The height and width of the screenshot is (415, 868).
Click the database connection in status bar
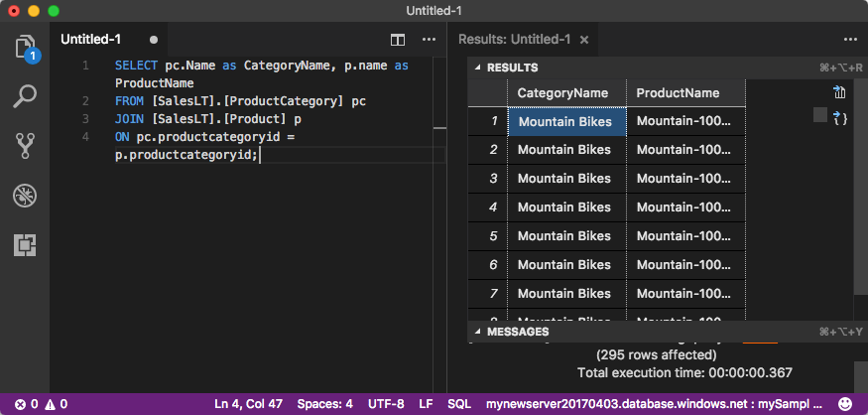tap(655, 404)
